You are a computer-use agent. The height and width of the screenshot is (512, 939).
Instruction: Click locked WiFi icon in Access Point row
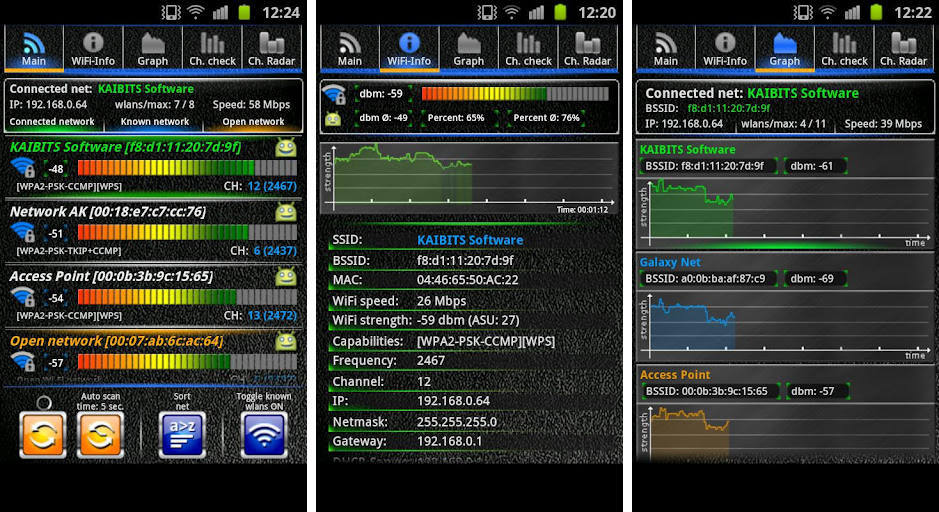pyautogui.click(x=23, y=297)
